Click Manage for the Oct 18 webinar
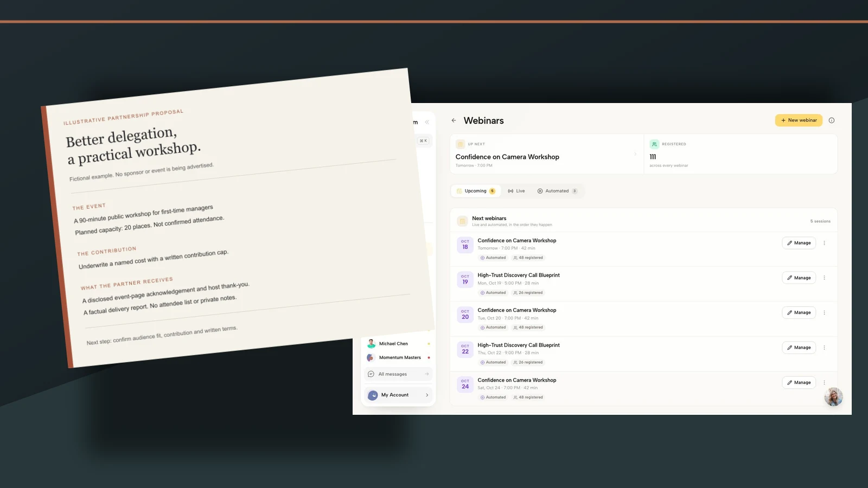This screenshot has height=488, width=868. [799, 243]
